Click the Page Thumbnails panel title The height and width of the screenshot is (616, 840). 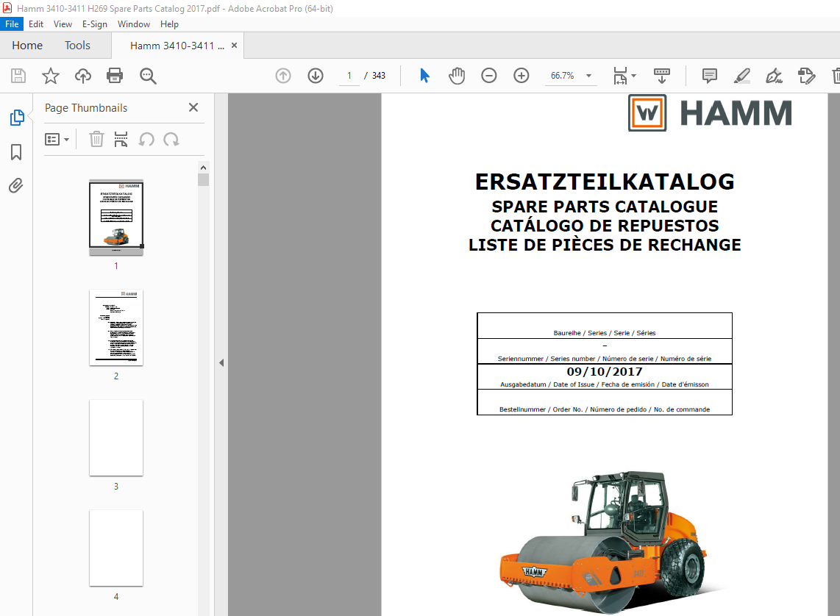click(86, 107)
